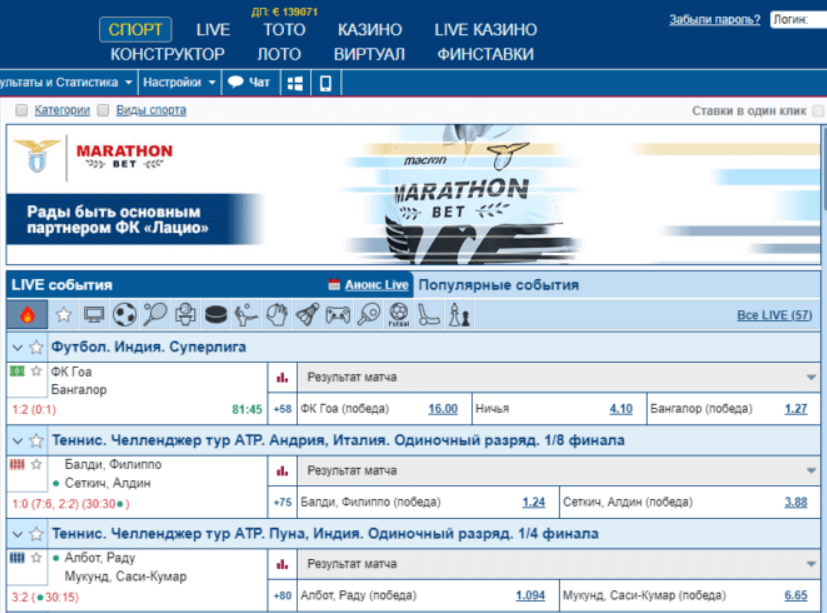Open live court tracker for Албот match
Screen dimensions: 827x613
[17, 558]
